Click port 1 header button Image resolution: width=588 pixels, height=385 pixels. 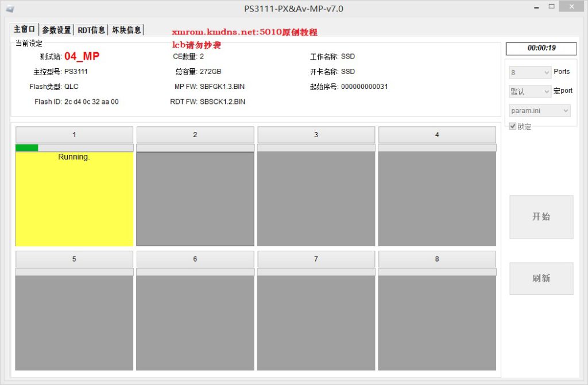(74, 135)
